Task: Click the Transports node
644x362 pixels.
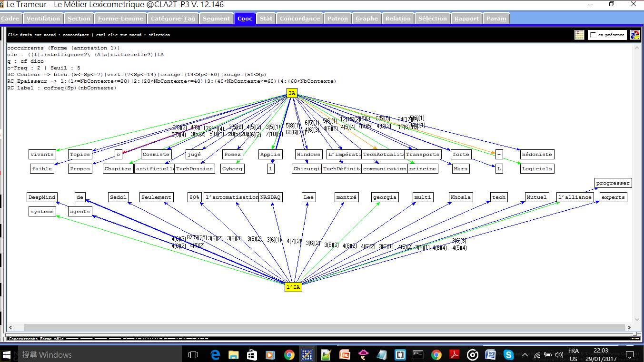Action: 423,155
